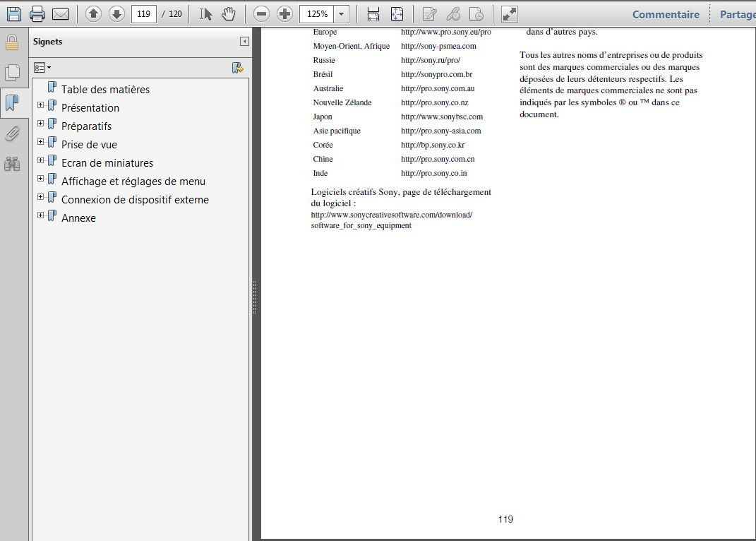View security settings padlock icon
Screen dimensions: 756x541
click(x=12, y=43)
